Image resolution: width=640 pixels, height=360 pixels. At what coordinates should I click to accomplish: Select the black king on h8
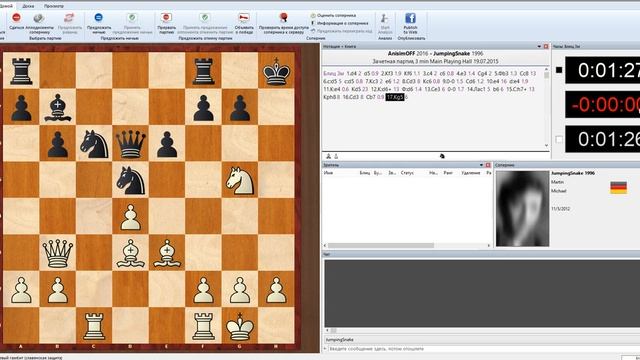[x=276, y=71]
